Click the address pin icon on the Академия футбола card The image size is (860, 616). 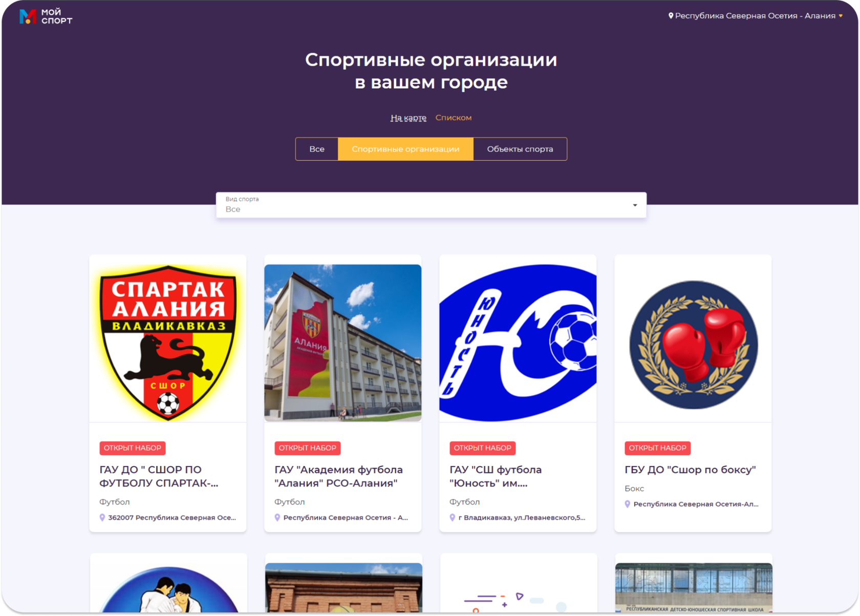(277, 518)
